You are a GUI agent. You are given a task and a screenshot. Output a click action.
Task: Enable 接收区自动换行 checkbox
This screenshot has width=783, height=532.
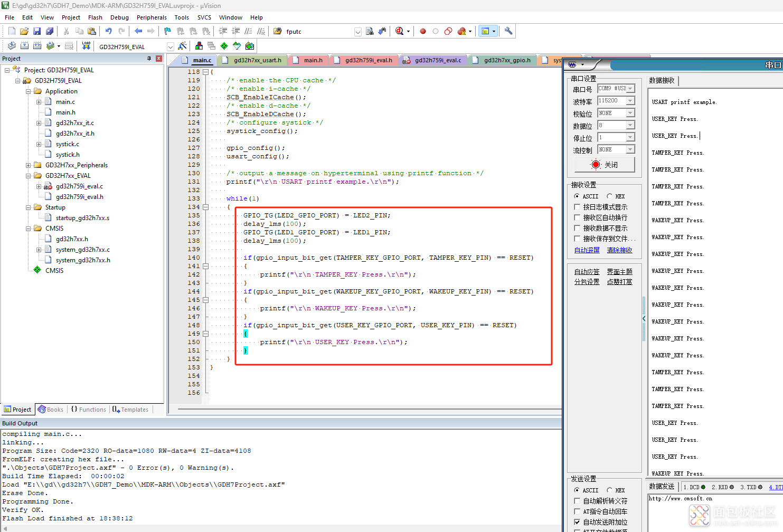(577, 217)
